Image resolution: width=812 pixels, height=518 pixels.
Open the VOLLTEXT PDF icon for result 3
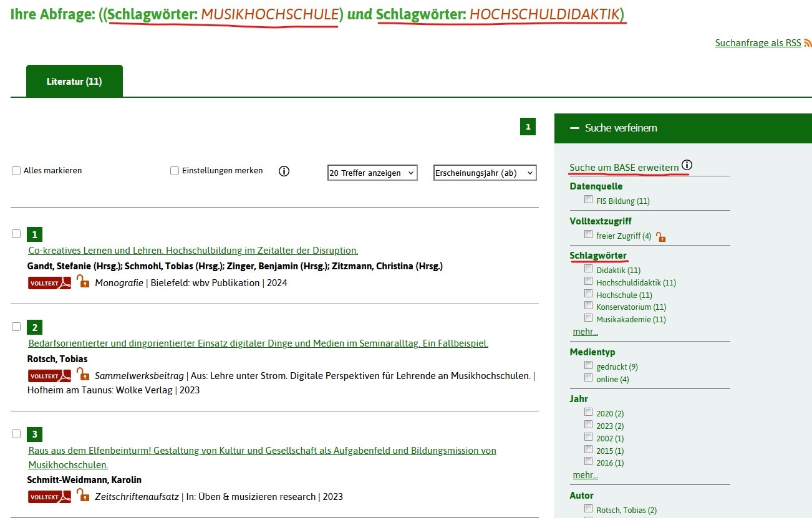[x=49, y=497]
